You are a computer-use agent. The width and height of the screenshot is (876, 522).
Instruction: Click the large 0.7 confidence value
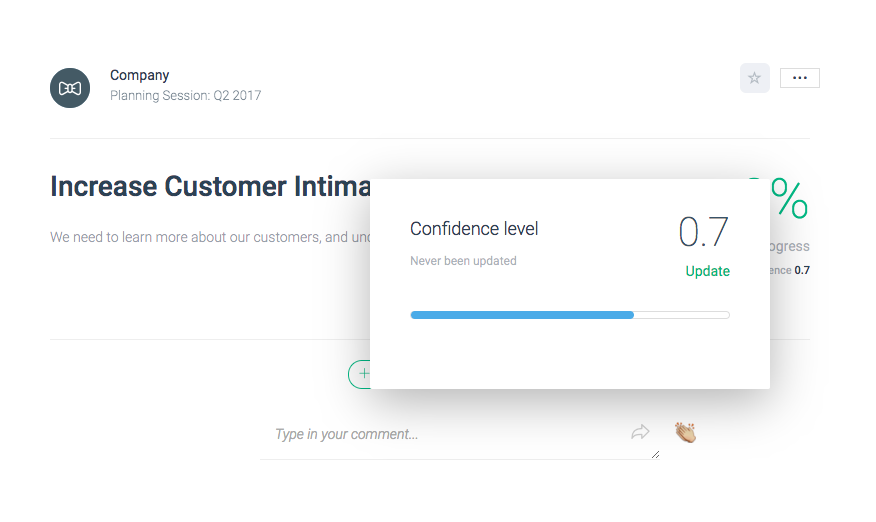[x=703, y=232]
